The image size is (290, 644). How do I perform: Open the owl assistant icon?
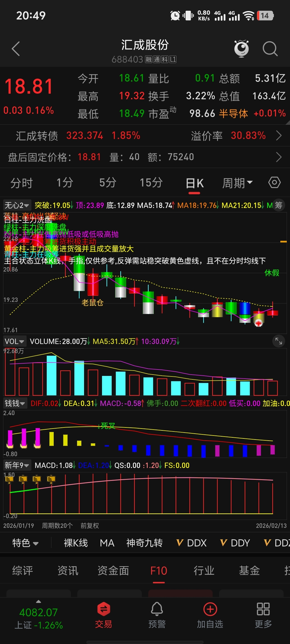tap(241, 49)
